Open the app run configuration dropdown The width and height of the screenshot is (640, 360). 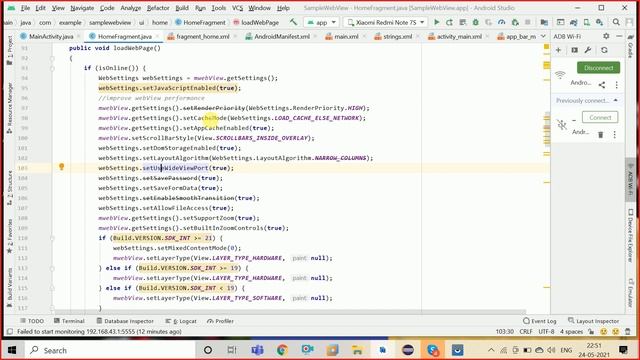point(322,22)
